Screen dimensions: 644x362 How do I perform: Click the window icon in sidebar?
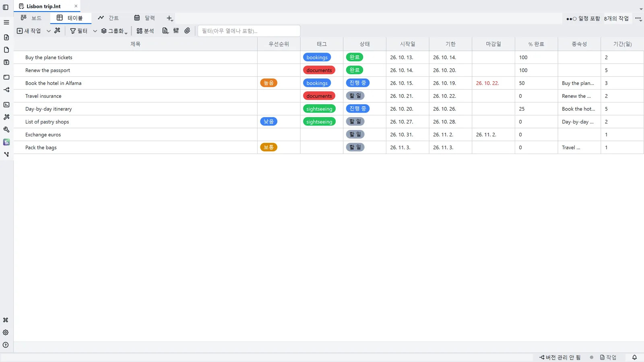click(x=6, y=77)
